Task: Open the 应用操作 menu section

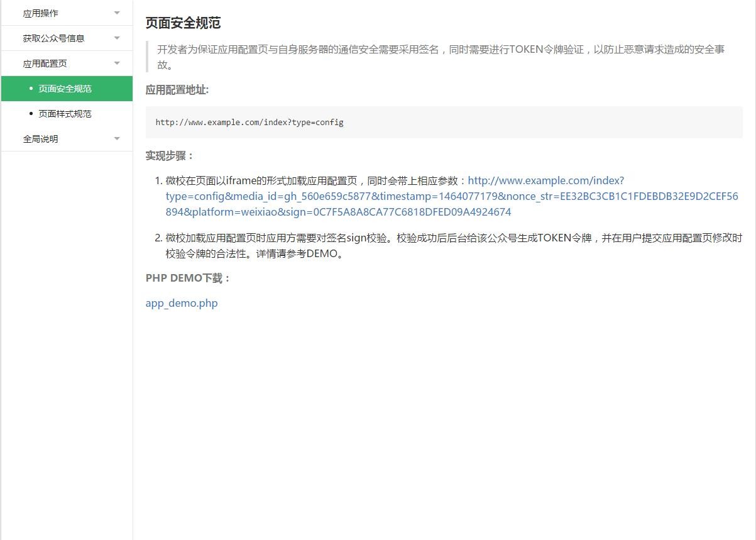Action: (67, 13)
